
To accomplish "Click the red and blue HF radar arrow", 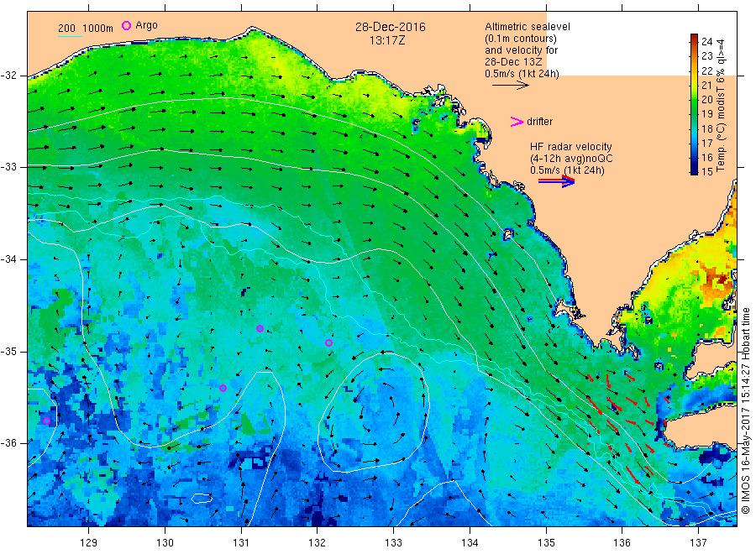I will pos(556,181).
